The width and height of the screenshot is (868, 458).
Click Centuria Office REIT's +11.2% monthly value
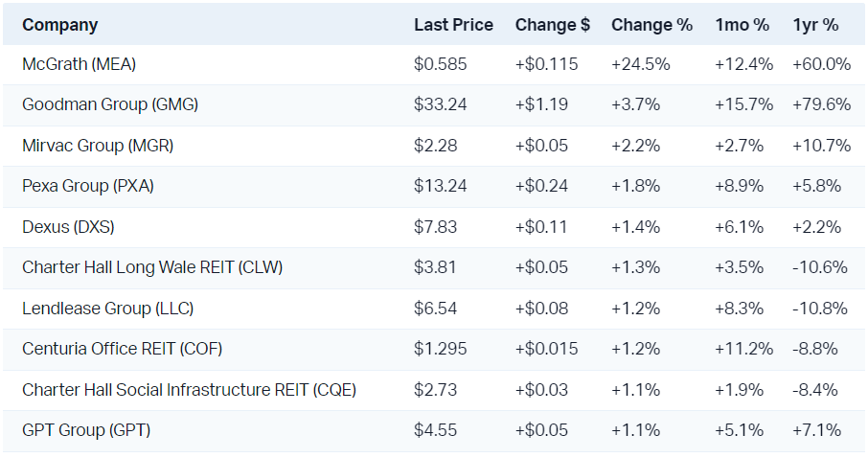click(x=743, y=349)
